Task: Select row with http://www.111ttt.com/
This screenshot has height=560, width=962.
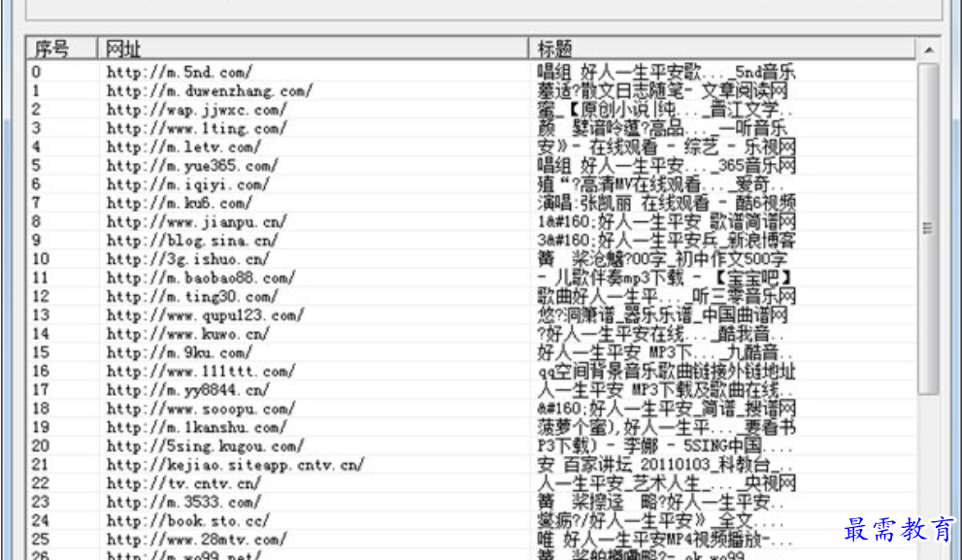Action: (471, 371)
